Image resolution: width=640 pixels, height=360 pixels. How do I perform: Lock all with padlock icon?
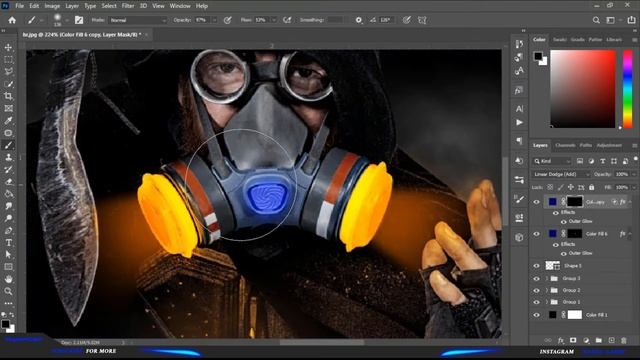591,187
